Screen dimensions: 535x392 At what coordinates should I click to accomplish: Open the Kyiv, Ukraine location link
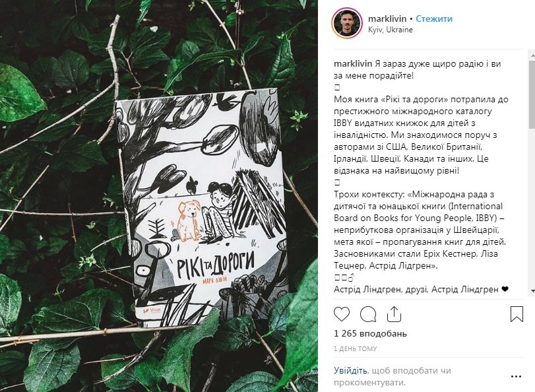click(x=391, y=30)
